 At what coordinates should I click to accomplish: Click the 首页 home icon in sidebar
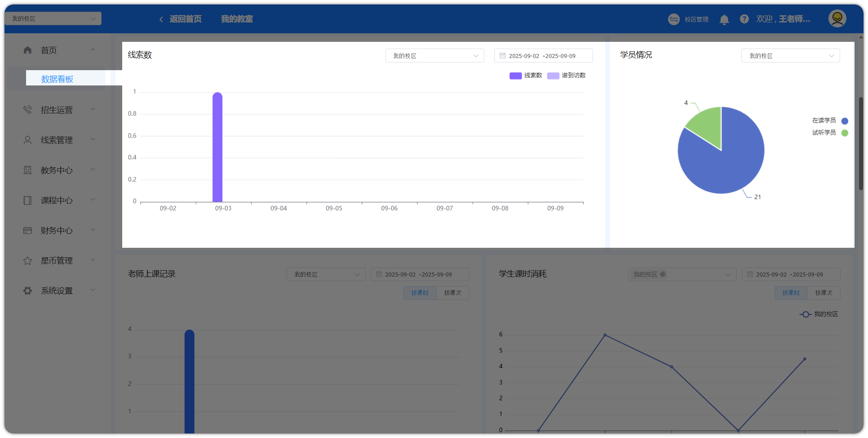tap(28, 50)
